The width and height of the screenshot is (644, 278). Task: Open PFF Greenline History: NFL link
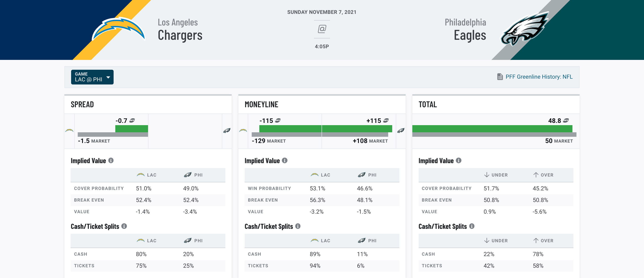click(x=539, y=77)
